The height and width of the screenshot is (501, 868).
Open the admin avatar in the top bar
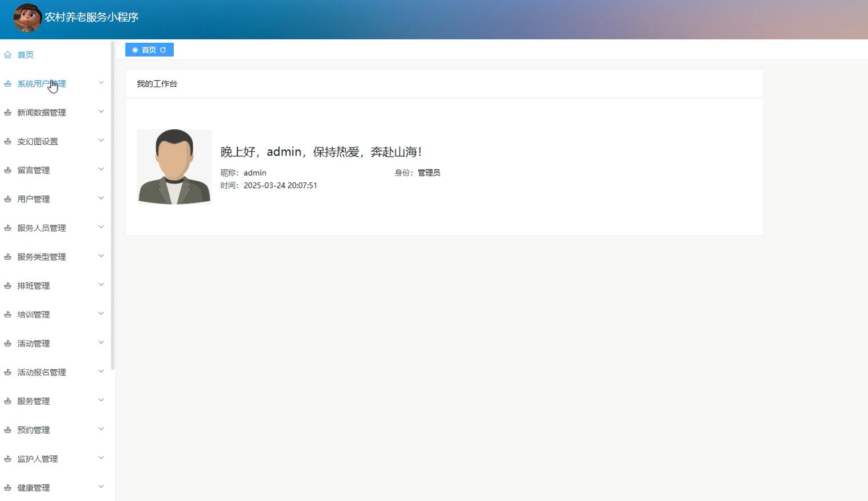(26, 18)
